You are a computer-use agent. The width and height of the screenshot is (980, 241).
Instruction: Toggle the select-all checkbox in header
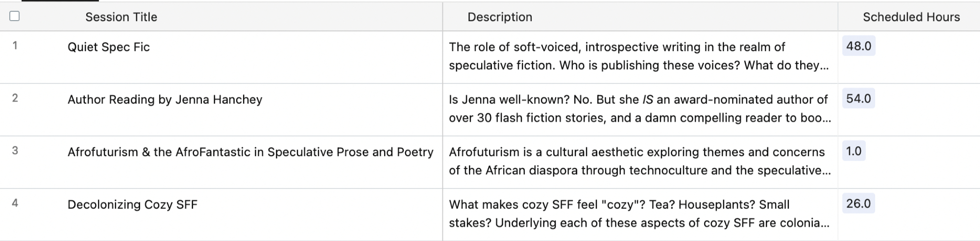pos(15,16)
